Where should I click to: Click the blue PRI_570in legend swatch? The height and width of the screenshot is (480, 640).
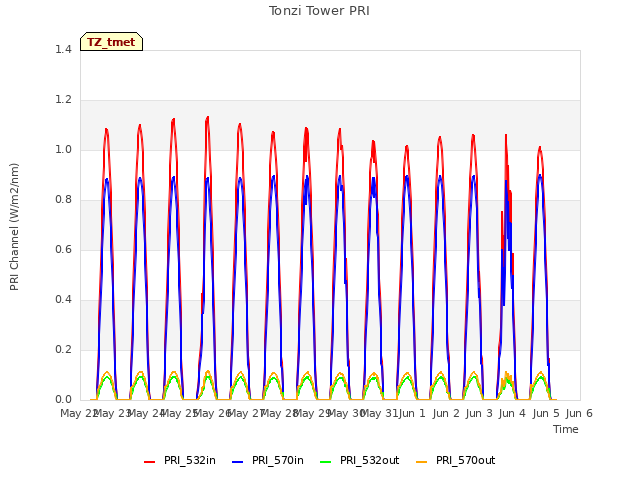tap(238, 462)
